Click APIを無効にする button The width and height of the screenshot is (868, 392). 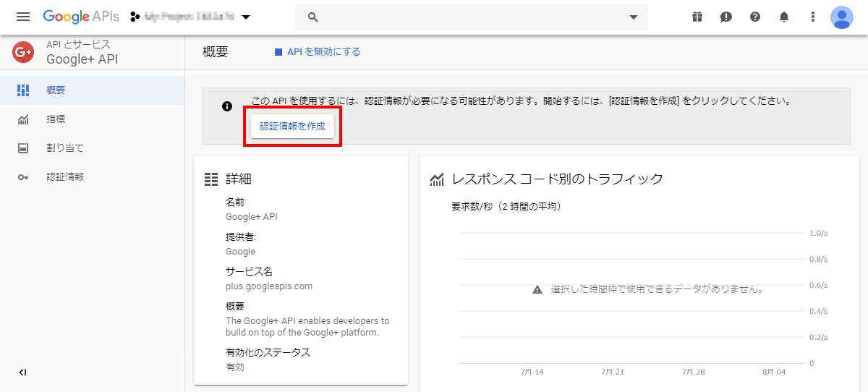[318, 52]
